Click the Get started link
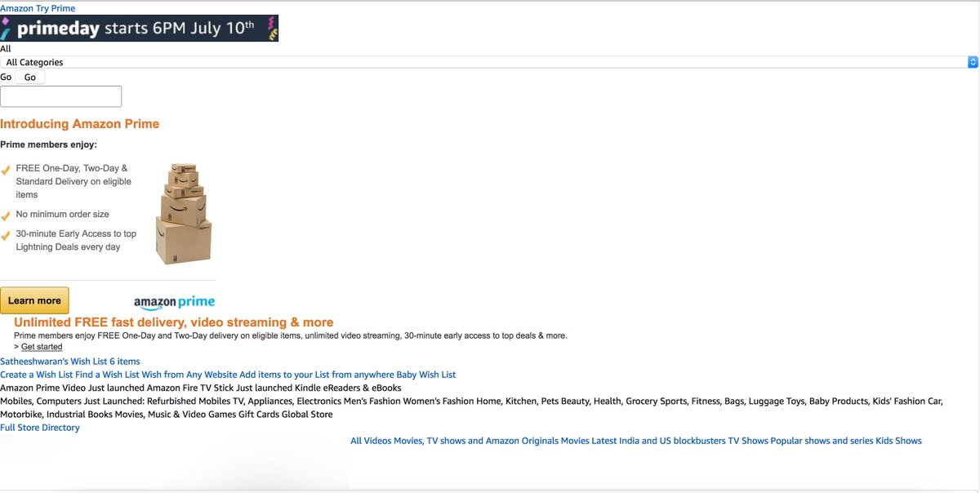 [x=42, y=347]
